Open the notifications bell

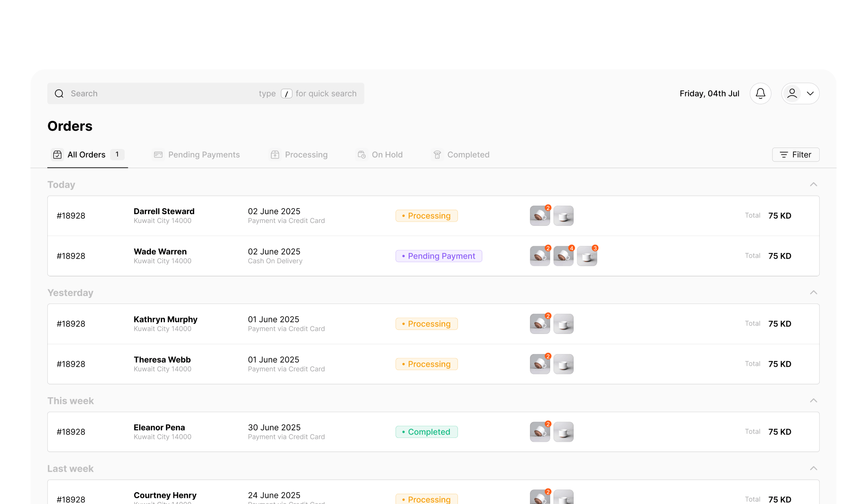point(760,94)
